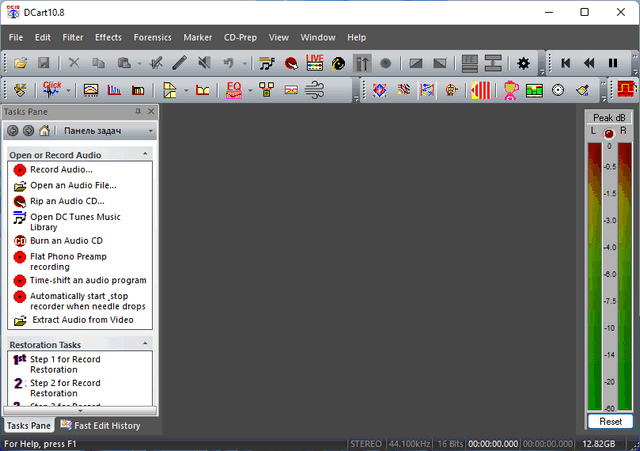Close the Tasks Pane with X
The height and width of the screenshot is (451, 640).
click(151, 111)
